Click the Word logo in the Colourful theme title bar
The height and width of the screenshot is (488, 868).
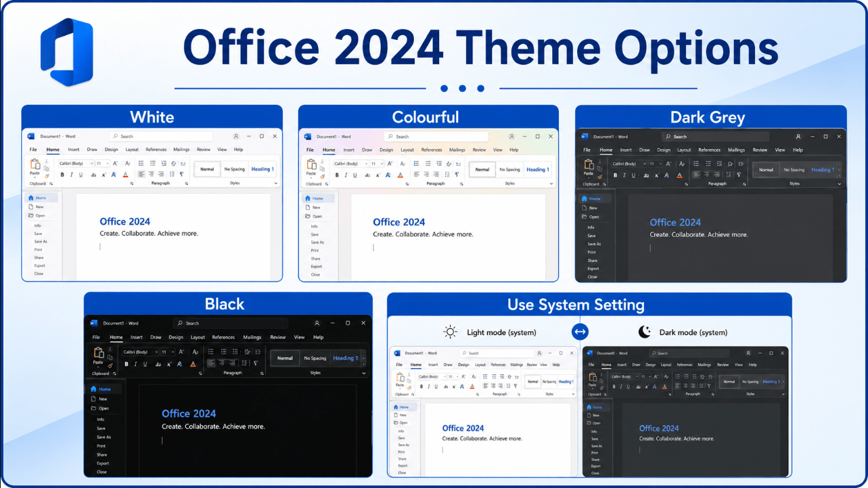point(307,137)
